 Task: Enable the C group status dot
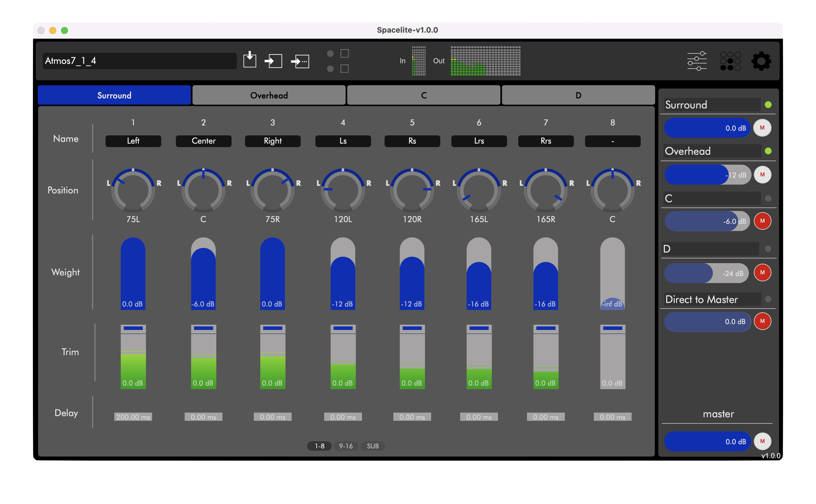[768, 199]
